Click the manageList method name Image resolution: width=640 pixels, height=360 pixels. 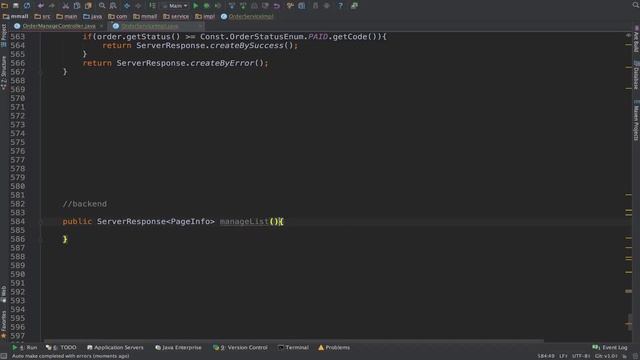click(244, 222)
